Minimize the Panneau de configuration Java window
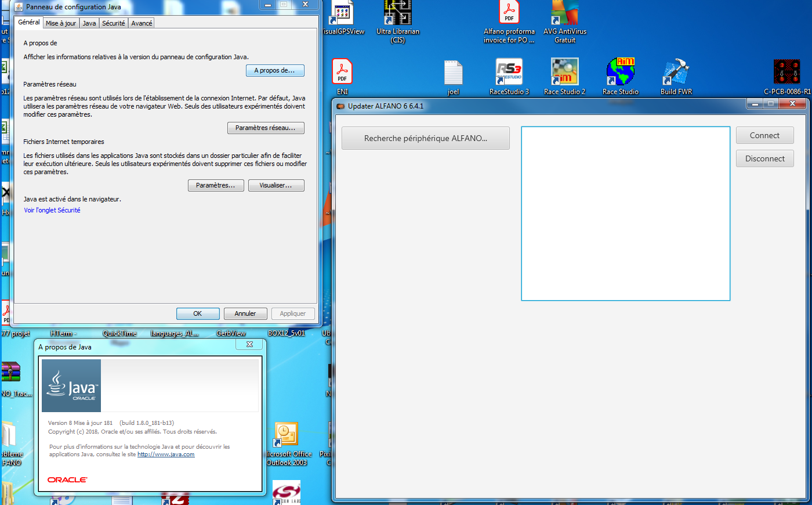 pos(268,5)
